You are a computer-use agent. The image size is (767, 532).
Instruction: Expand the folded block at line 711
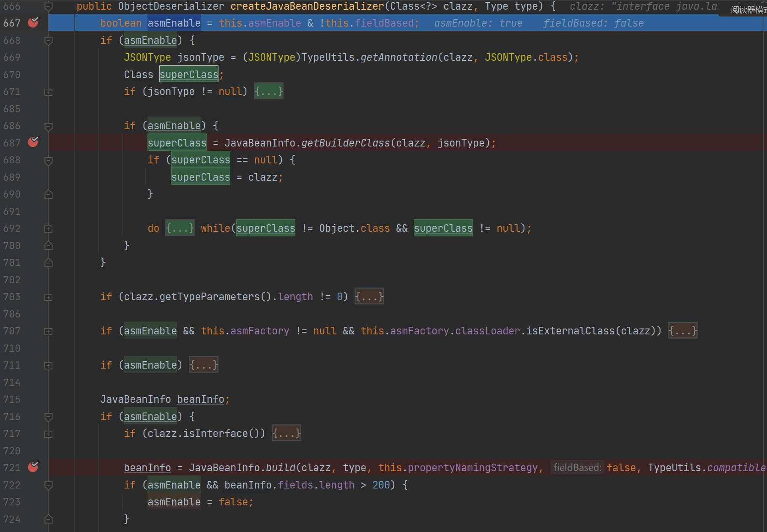[49, 366]
